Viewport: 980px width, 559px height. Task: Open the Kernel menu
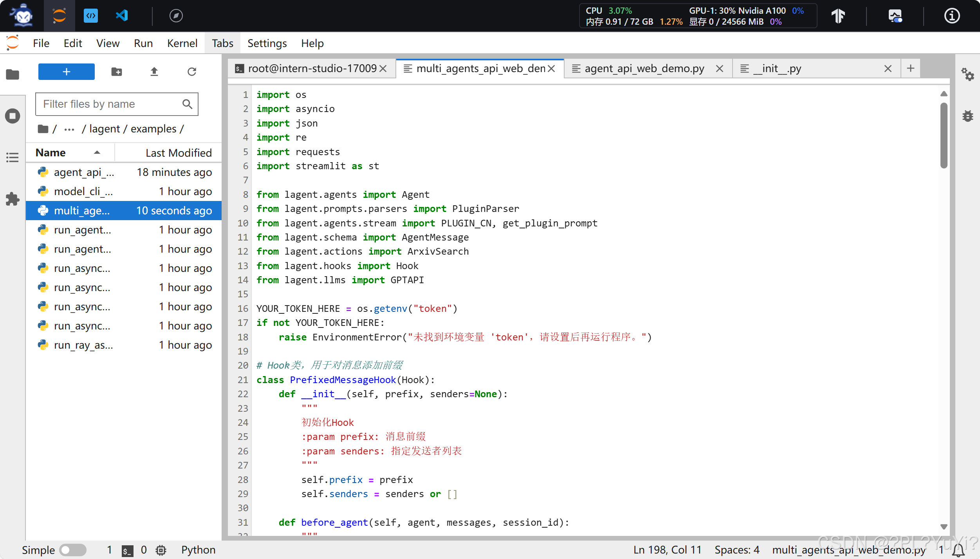[182, 43]
